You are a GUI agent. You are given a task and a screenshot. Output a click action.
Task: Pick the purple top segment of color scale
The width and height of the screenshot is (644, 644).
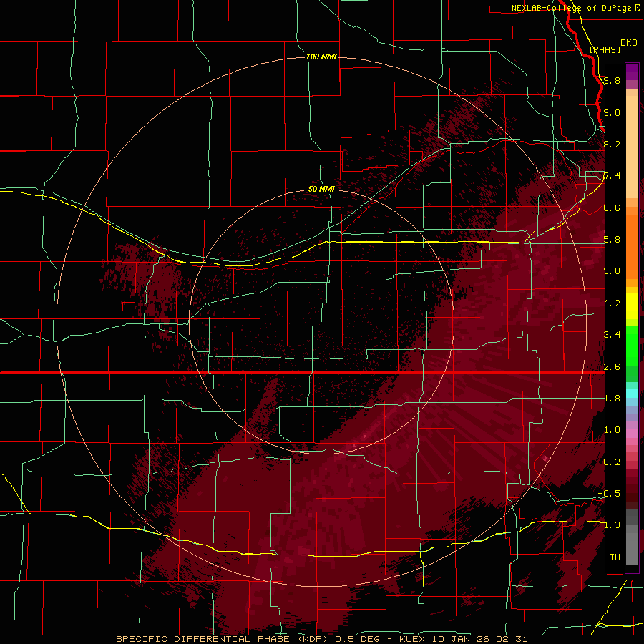pos(632,72)
